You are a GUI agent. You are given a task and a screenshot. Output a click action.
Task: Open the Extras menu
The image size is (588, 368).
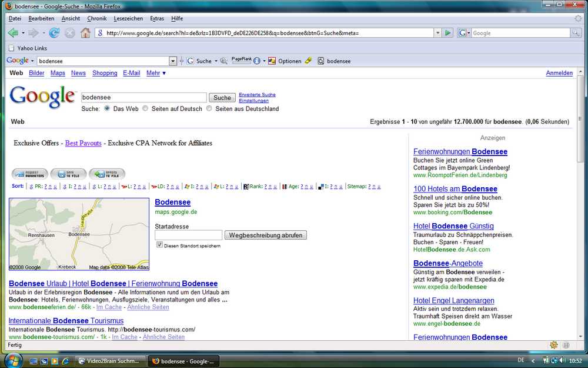click(x=157, y=18)
